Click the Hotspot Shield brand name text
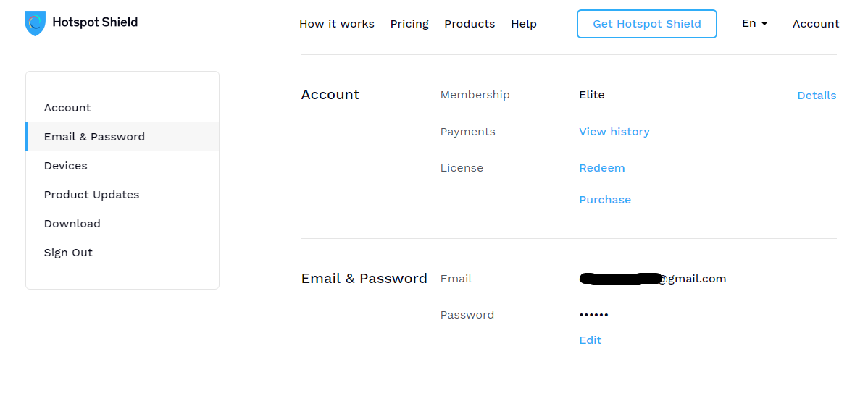Image resolution: width=868 pixels, height=396 pixels. 95,22
